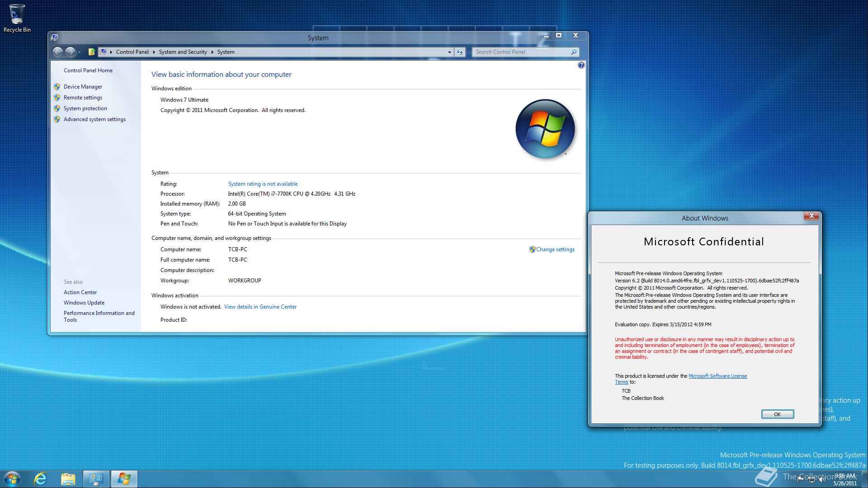Image resolution: width=868 pixels, height=488 pixels.
Task: Click System rating is not available link
Action: point(263,184)
